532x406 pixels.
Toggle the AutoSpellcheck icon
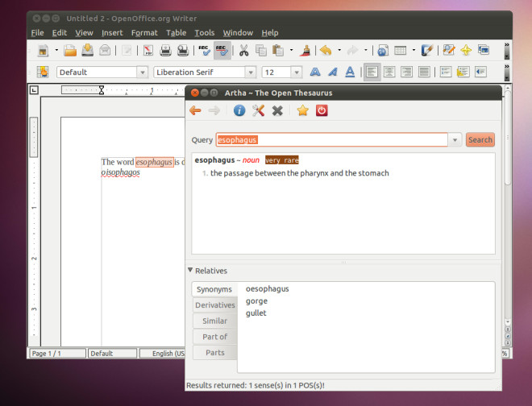(222, 51)
